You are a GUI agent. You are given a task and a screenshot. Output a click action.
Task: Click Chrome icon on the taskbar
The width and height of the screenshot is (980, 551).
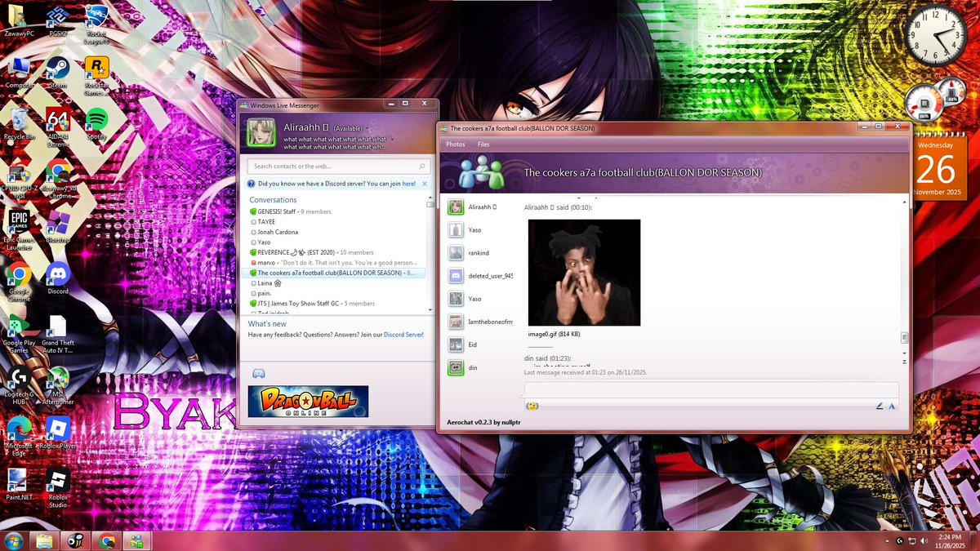click(x=106, y=540)
